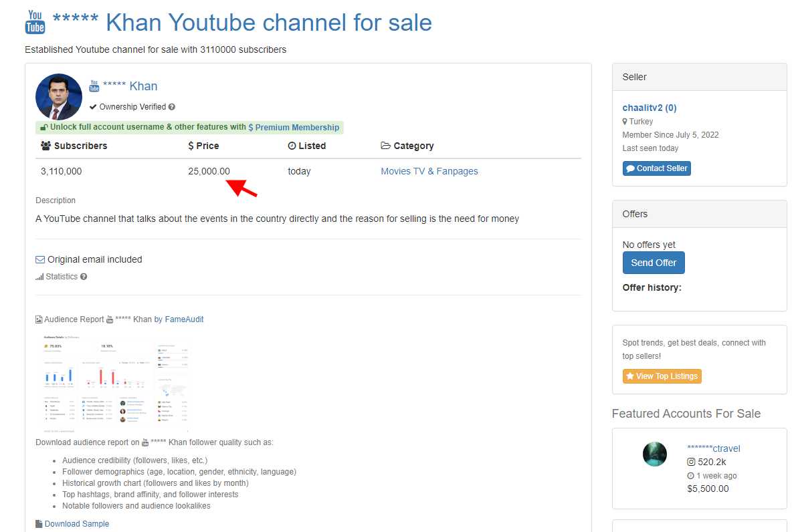Click the location pin icon next to Turkey
This screenshot has height=532, width=794.
[625, 122]
